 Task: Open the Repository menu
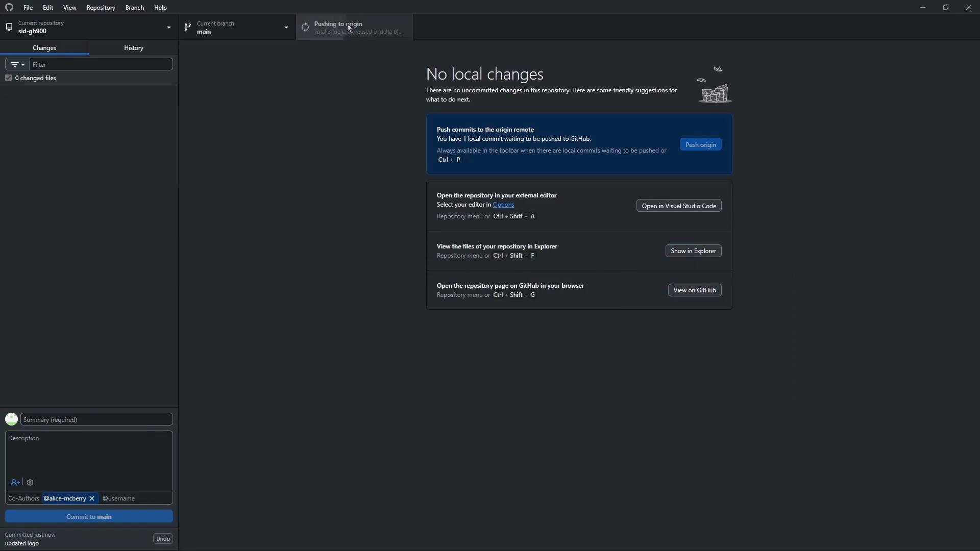pos(101,8)
